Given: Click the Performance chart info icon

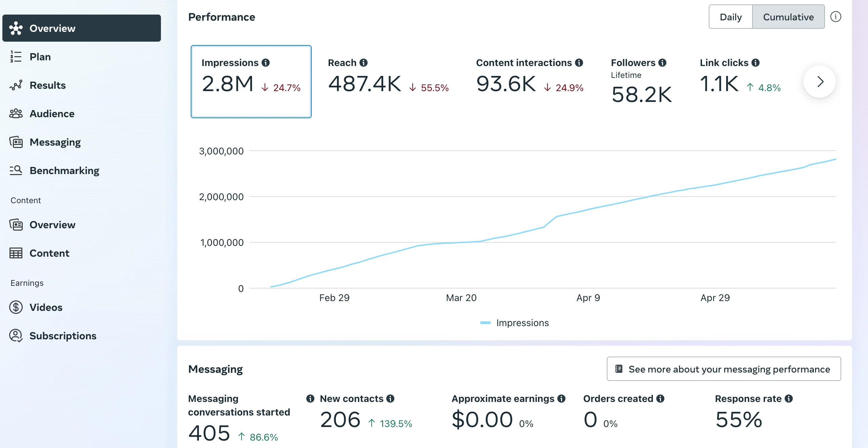Looking at the screenshot, I should click(835, 17).
